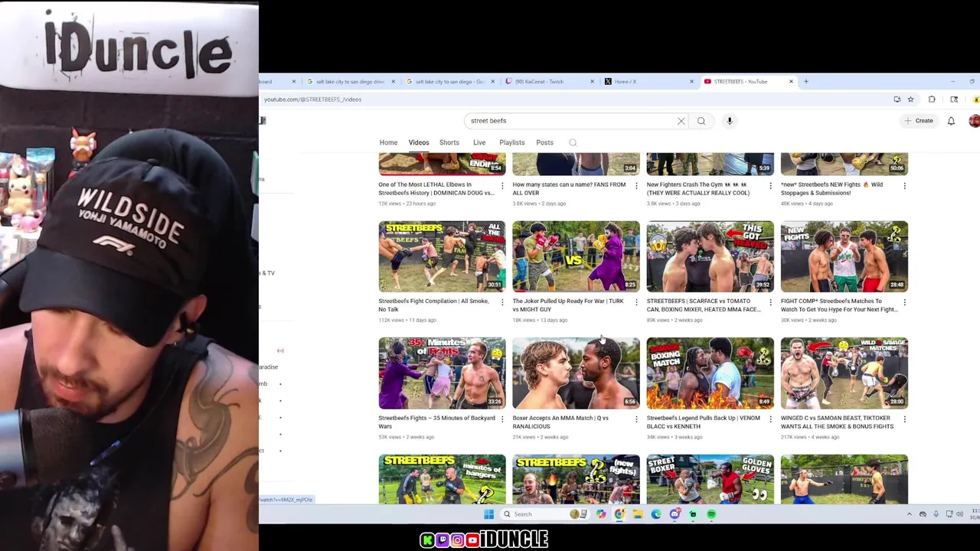Close the STREETBEEFS YouTube browser tab

pos(791,81)
